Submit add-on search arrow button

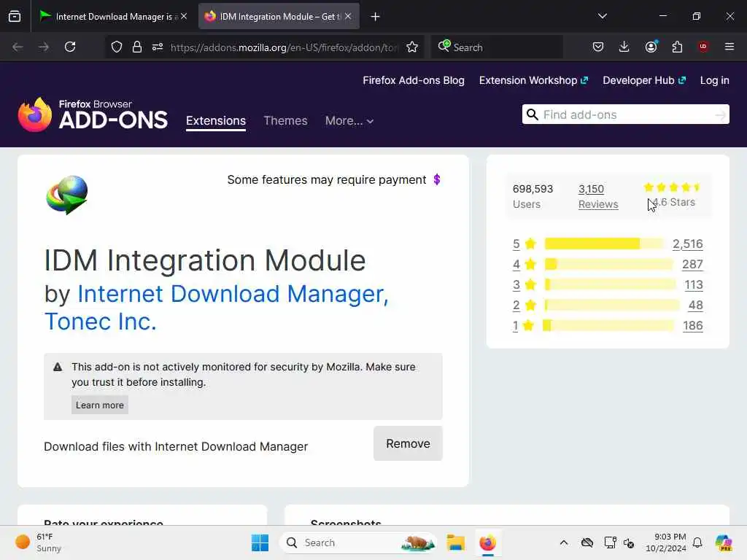click(x=720, y=114)
